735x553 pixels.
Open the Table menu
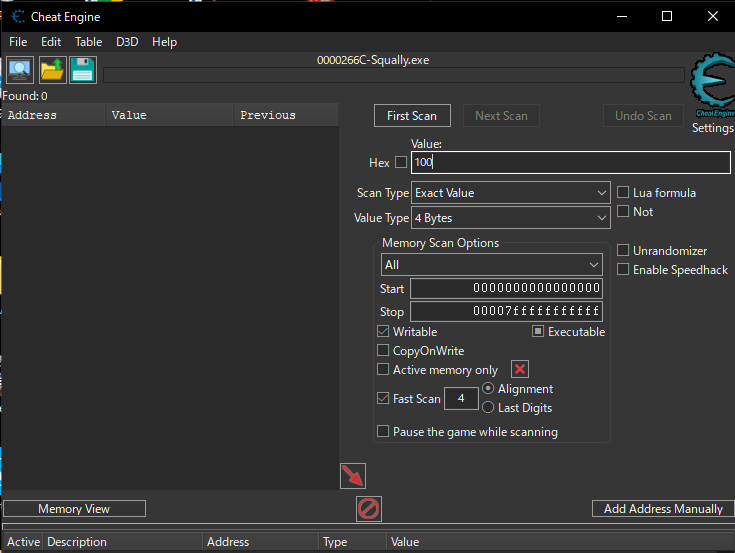89,42
